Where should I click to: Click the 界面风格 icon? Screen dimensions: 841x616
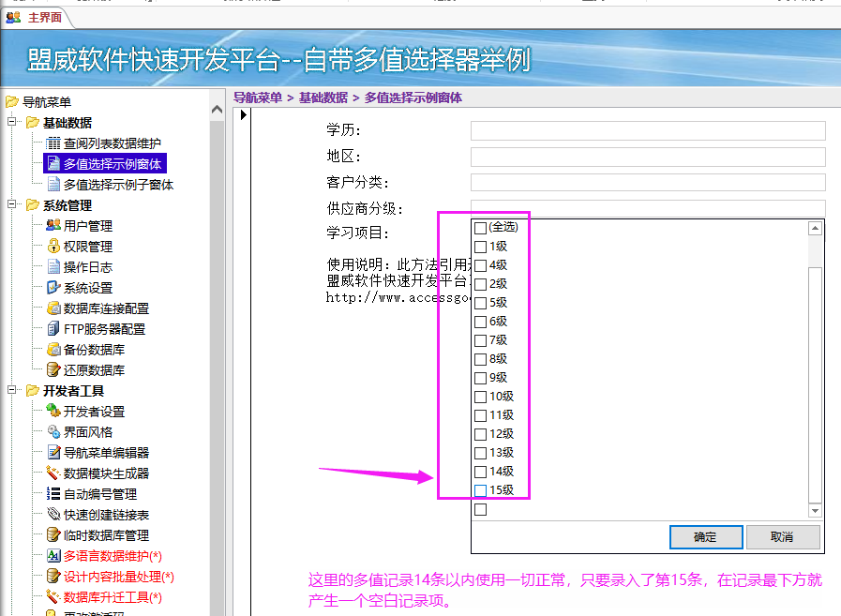coord(53,431)
